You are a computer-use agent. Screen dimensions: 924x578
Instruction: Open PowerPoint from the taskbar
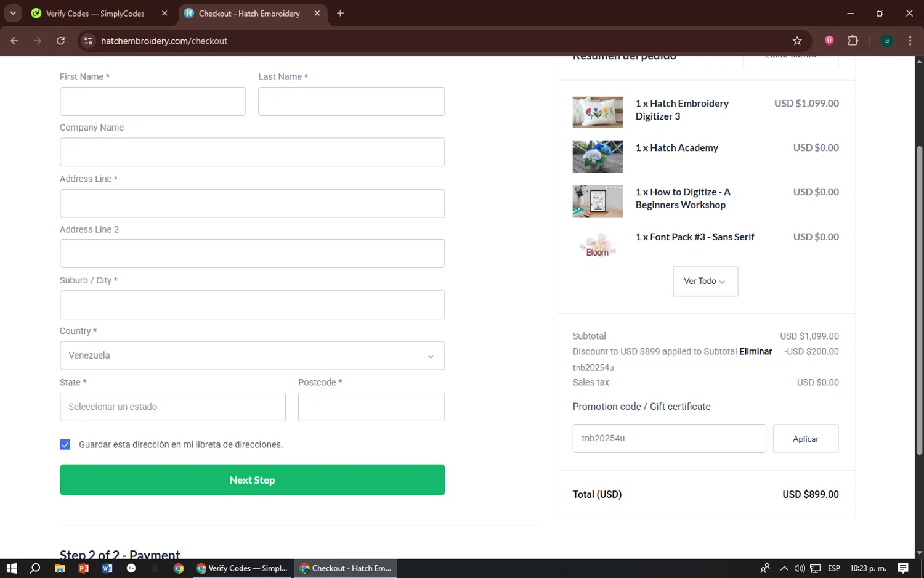tap(84, 568)
